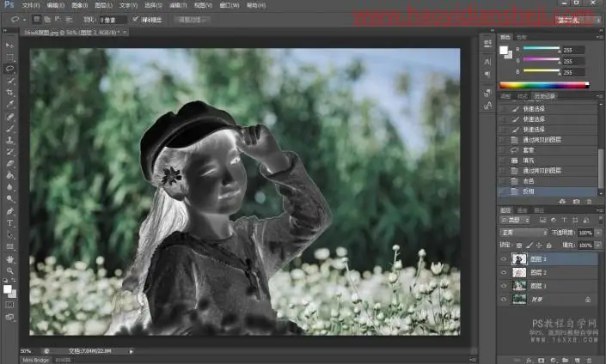The width and height of the screenshot is (606, 364).
Task: Select the Paint Bucket tool
Action: tap(9, 175)
